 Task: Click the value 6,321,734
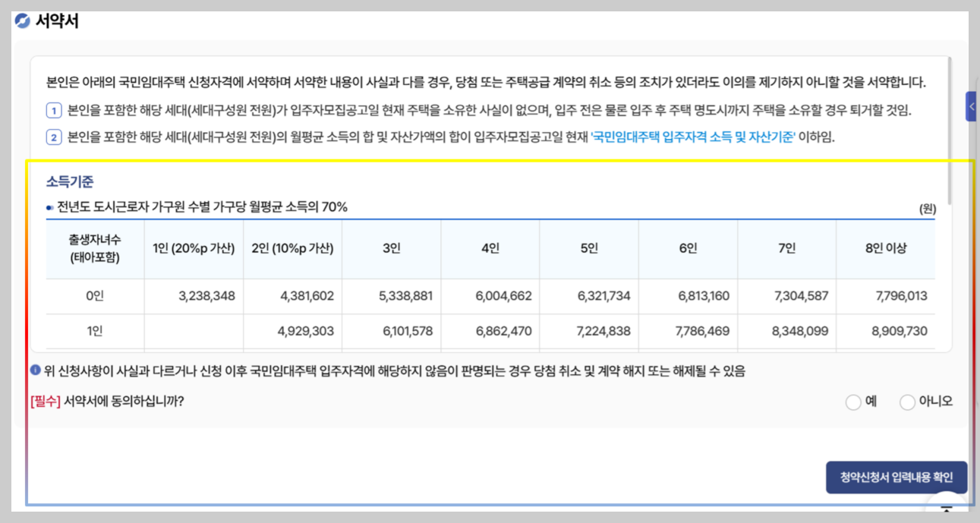(603, 296)
